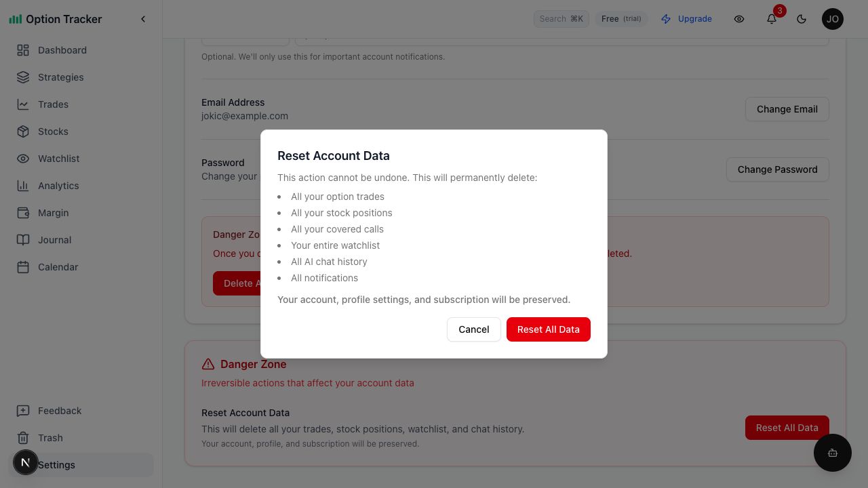Open the Calendar icon in sidebar
The width and height of the screenshot is (868, 488).
[x=23, y=267]
